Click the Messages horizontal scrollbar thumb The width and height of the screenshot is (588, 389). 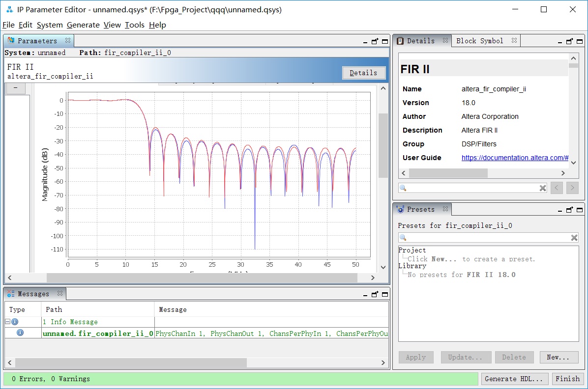point(131,362)
